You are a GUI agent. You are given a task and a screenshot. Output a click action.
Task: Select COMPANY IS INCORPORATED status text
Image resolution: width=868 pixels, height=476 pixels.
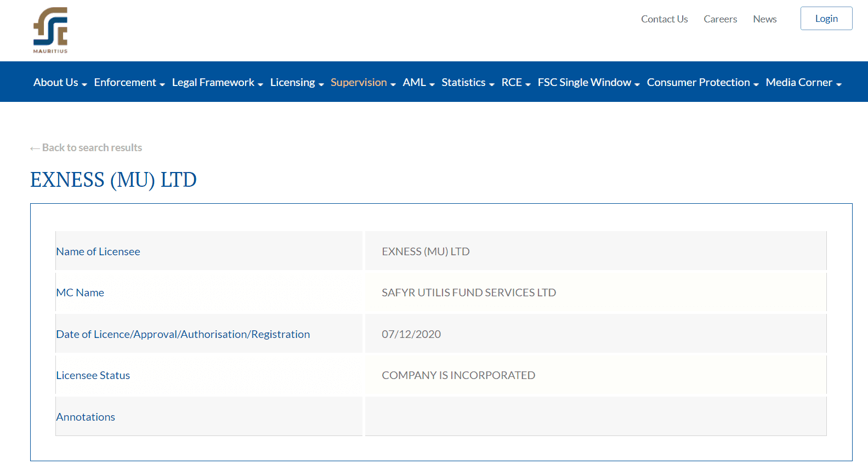pyautogui.click(x=458, y=375)
